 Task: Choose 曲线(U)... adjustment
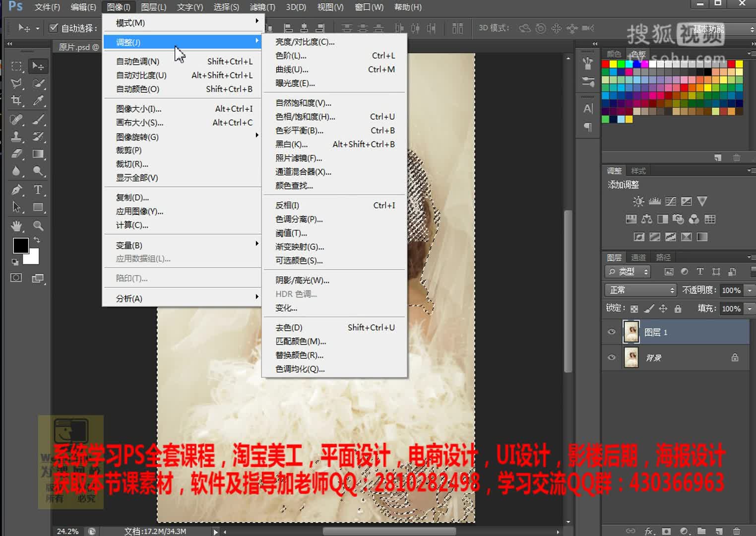coord(335,69)
